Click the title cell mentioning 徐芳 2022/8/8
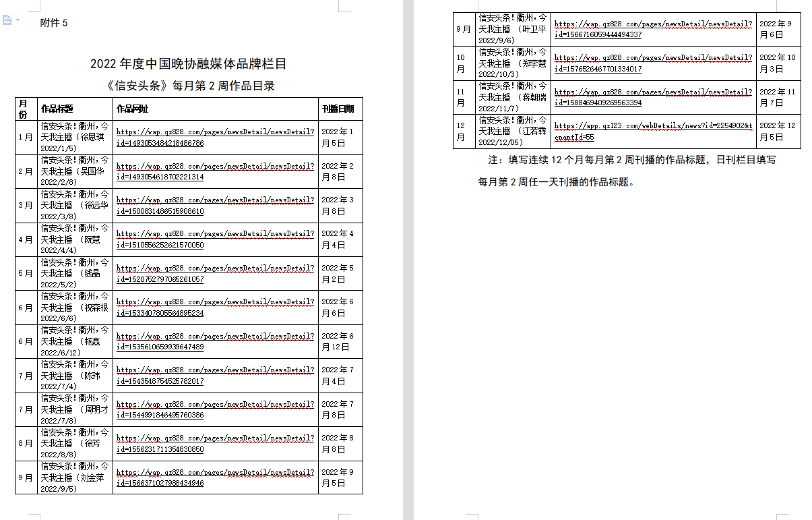812x520 pixels. [x=75, y=443]
